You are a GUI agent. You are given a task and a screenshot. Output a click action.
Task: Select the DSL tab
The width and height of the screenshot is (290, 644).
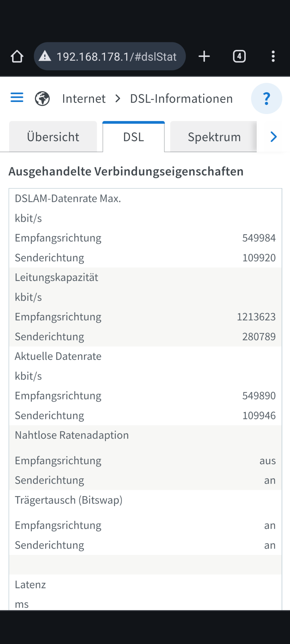(134, 137)
